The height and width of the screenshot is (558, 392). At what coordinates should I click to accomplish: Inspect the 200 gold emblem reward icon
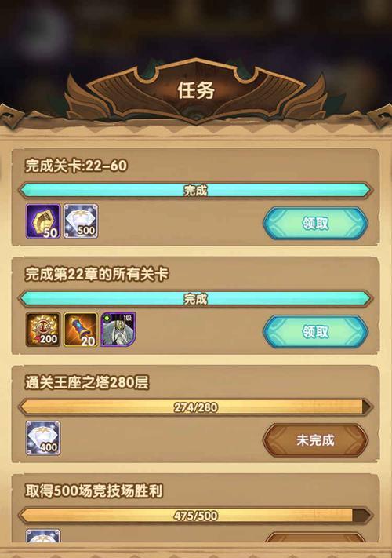tap(43, 330)
